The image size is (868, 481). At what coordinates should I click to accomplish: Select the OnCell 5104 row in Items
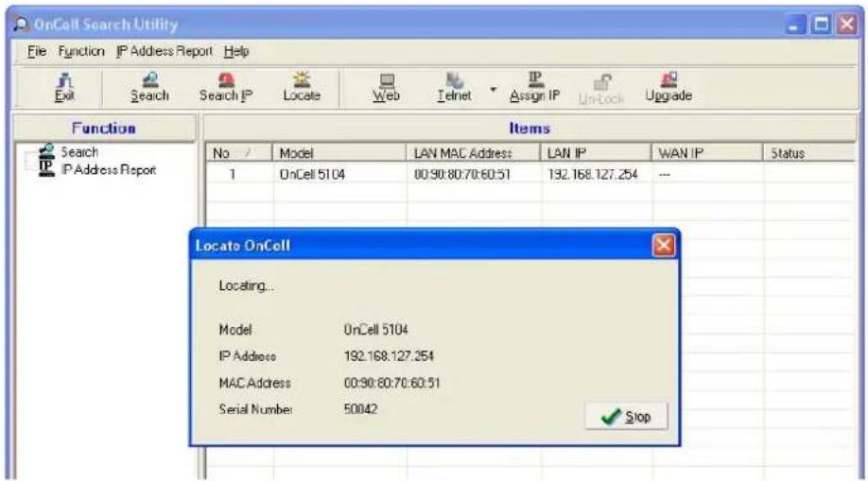tap(530, 175)
